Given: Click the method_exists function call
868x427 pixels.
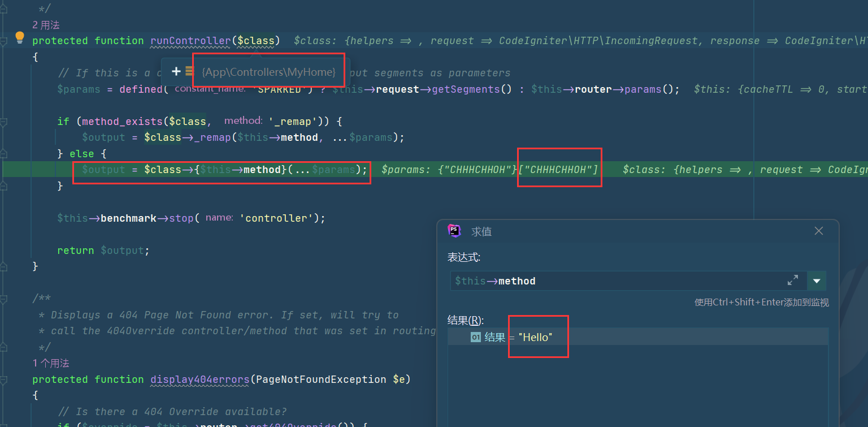Looking at the screenshot, I should (x=122, y=121).
